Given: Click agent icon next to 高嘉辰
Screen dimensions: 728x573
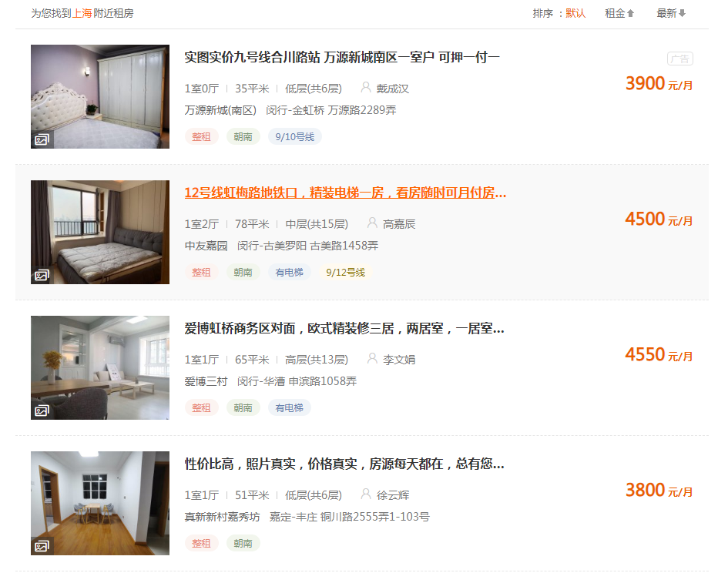Looking at the screenshot, I should click(x=372, y=223).
